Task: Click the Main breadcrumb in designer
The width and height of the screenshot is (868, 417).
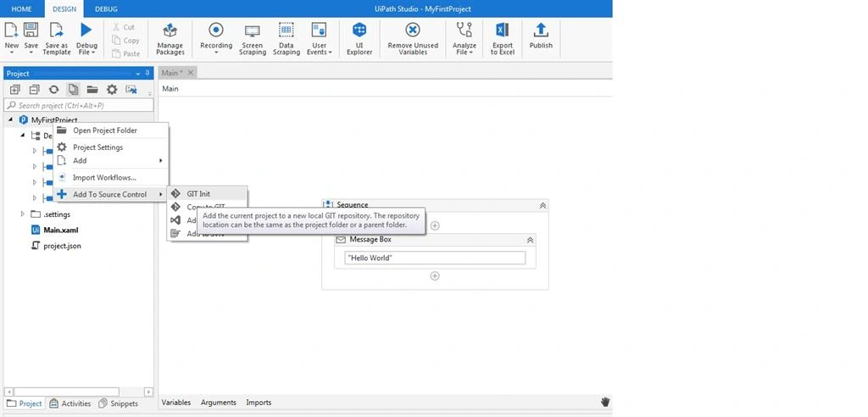Action: coord(170,89)
